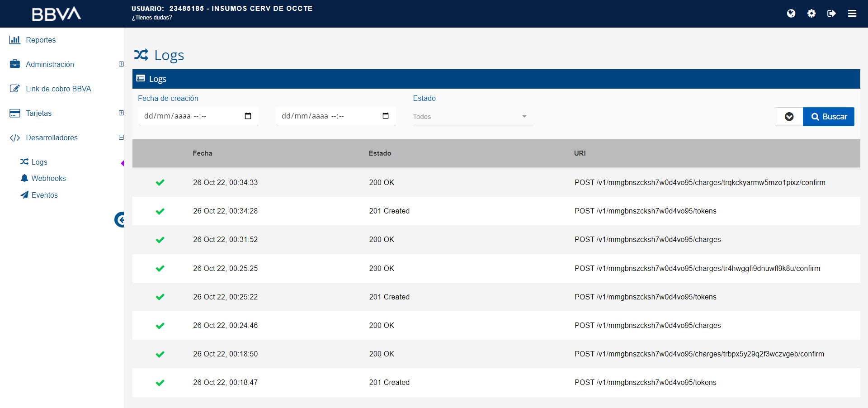The width and height of the screenshot is (868, 408).
Task: Click the Buscar search button
Action: coord(829,117)
